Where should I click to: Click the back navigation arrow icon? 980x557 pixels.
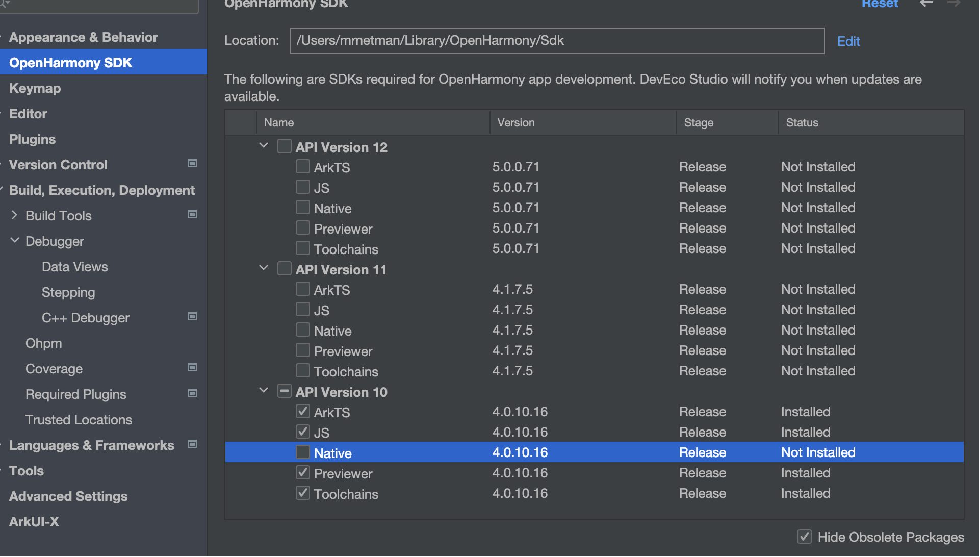point(926,4)
